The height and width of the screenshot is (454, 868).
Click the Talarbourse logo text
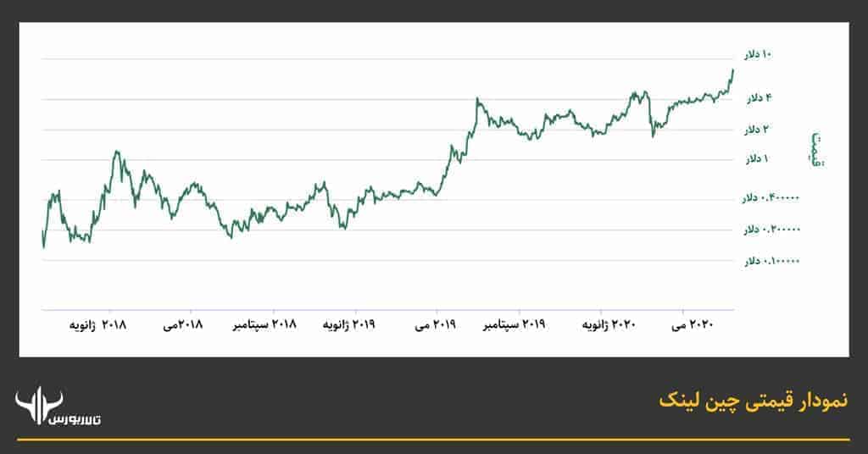click(x=75, y=420)
